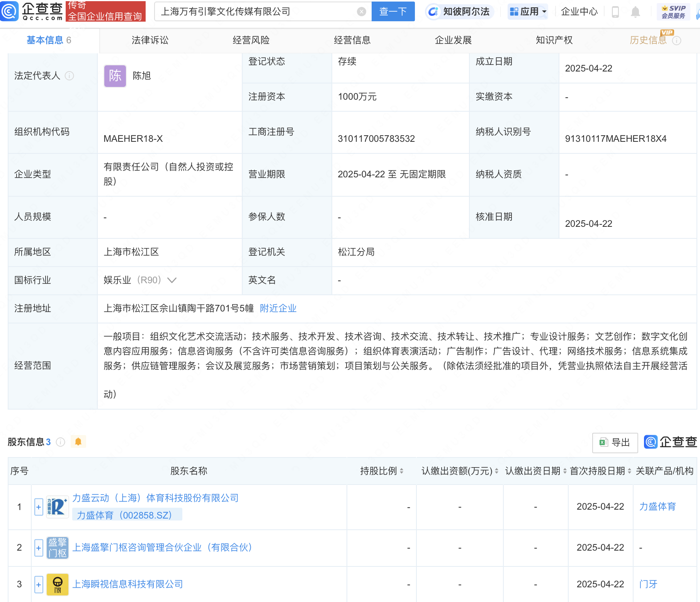The height and width of the screenshot is (602, 700).
Task: Click the 上海瞬视 yellow shareholder logo
Action: click(57, 584)
